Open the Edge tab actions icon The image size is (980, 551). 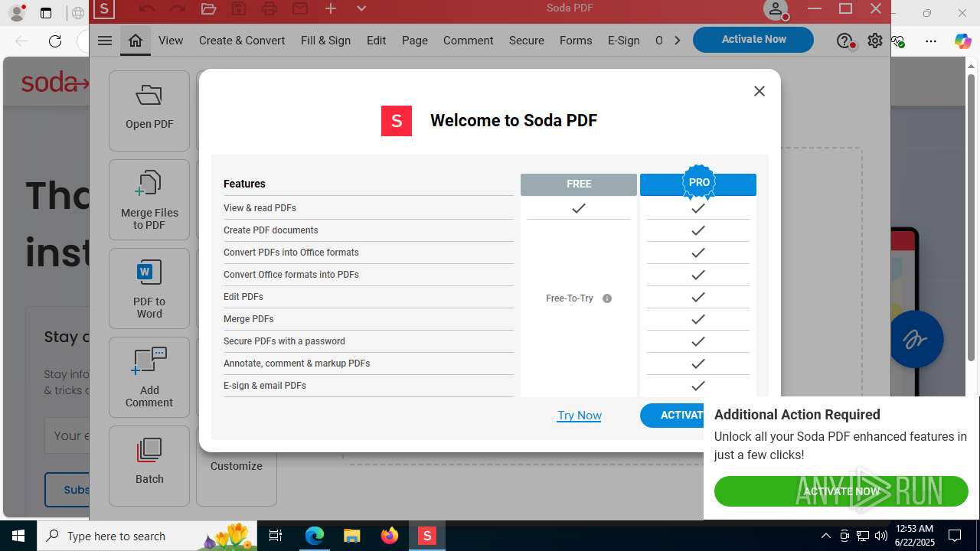click(46, 13)
